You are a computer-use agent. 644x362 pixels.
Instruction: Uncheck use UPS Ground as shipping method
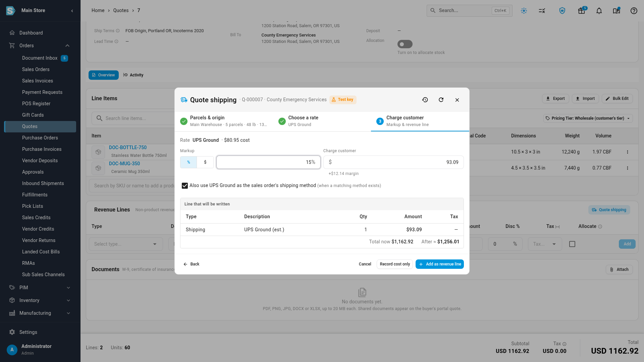pos(185,186)
